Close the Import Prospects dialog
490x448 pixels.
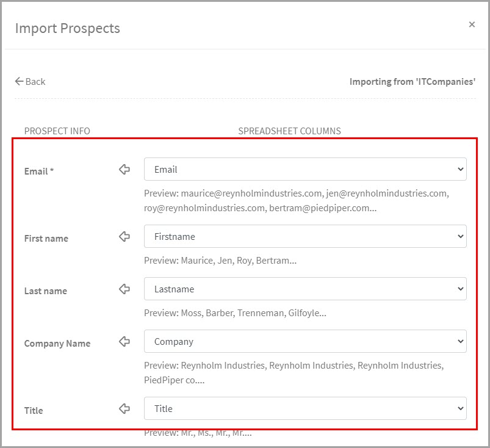[x=472, y=24]
